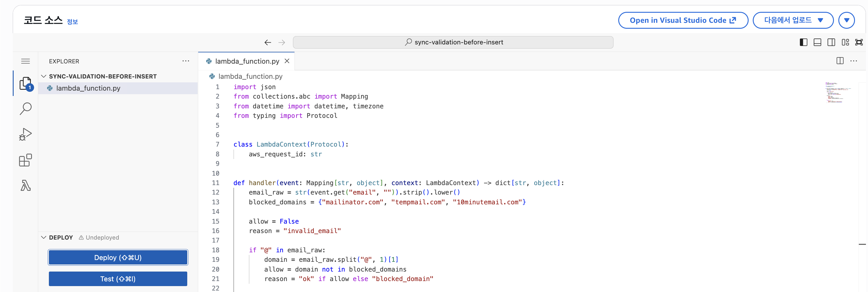Select the lambda_function.py editor tab
868x292 pixels.
(246, 61)
